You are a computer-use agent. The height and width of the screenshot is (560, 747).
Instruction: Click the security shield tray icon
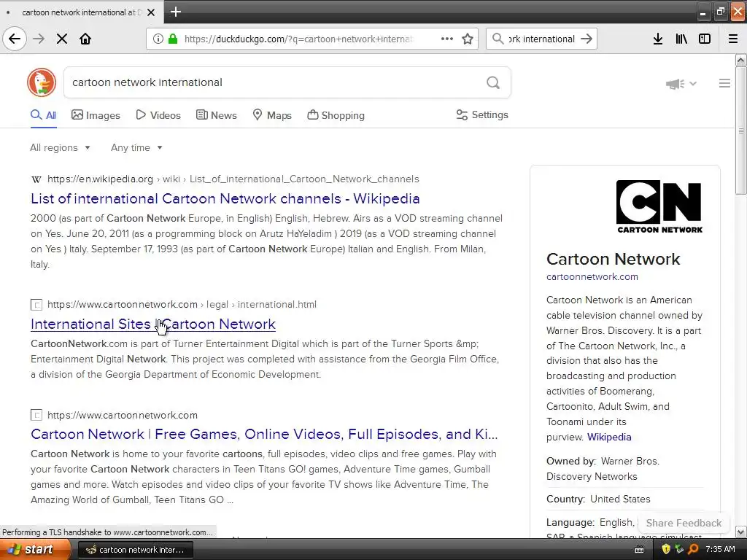(666, 550)
